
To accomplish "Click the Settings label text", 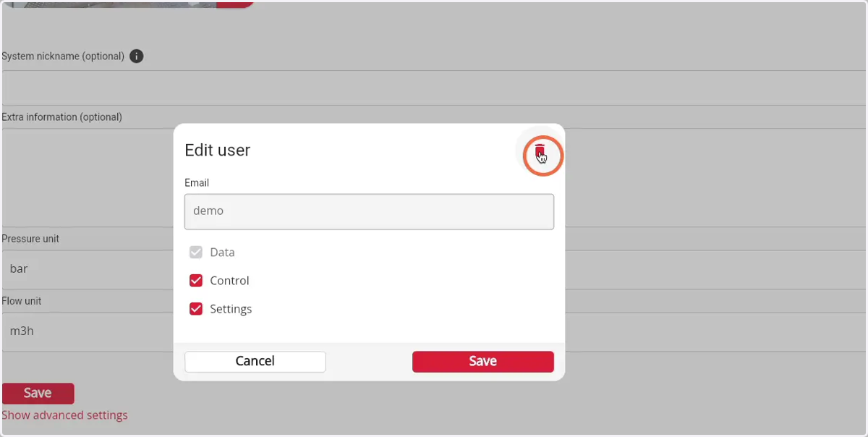I will [231, 309].
